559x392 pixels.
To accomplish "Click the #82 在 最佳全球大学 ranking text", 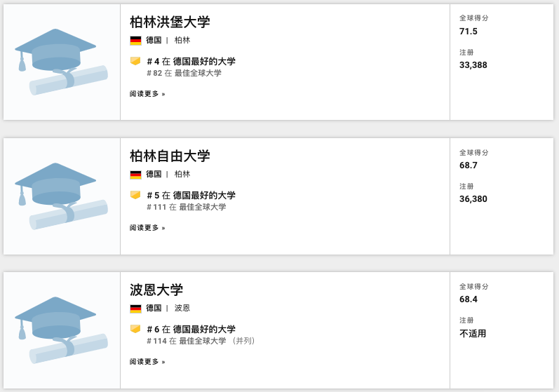I will [x=184, y=73].
